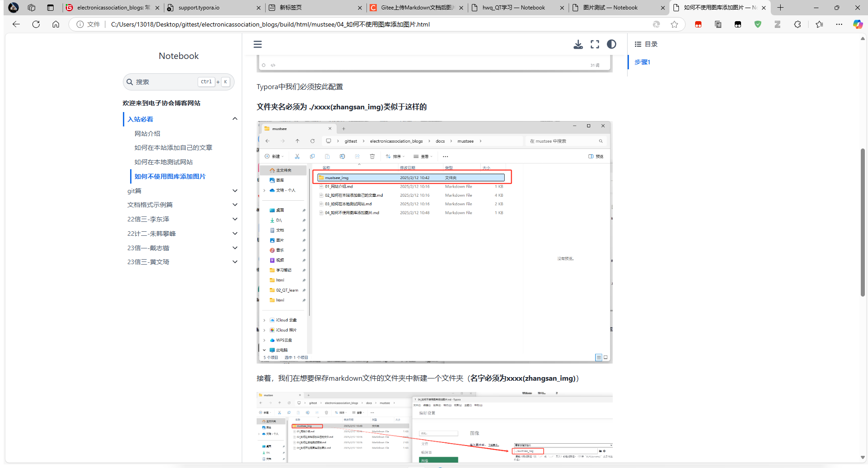The image size is (868, 468).
Task: Open the collections icon in toolbar
Action: [718, 24]
